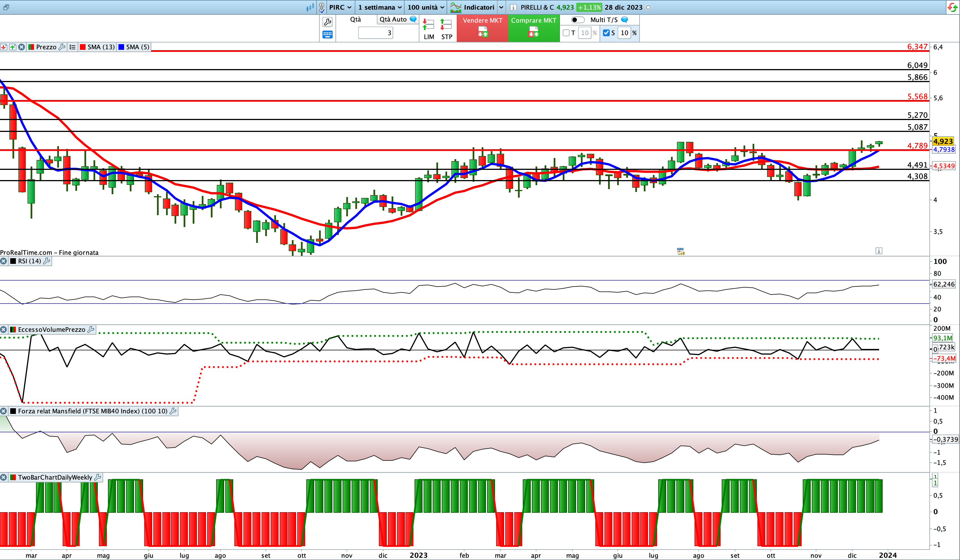Click the SMA value label 4,7938

tap(944, 149)
